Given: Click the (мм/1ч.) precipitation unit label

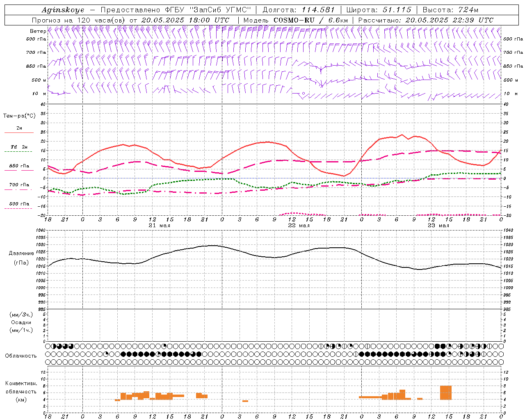Looking at the screenshot, I should (x=21, y=330).
